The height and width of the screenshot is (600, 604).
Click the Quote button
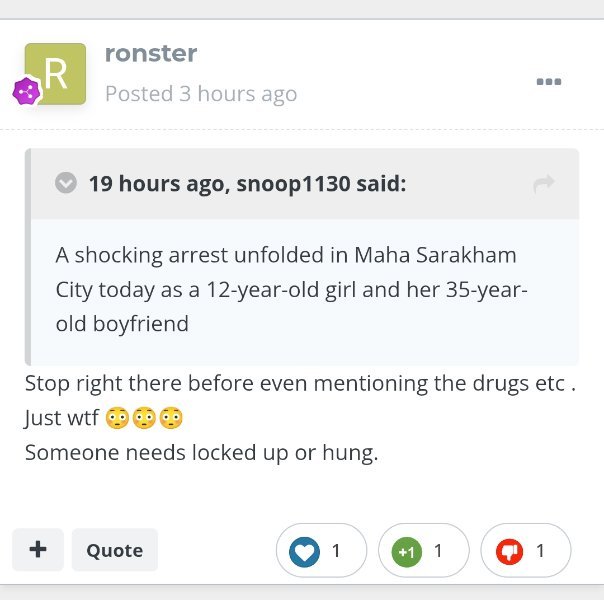tap(115, 550)
